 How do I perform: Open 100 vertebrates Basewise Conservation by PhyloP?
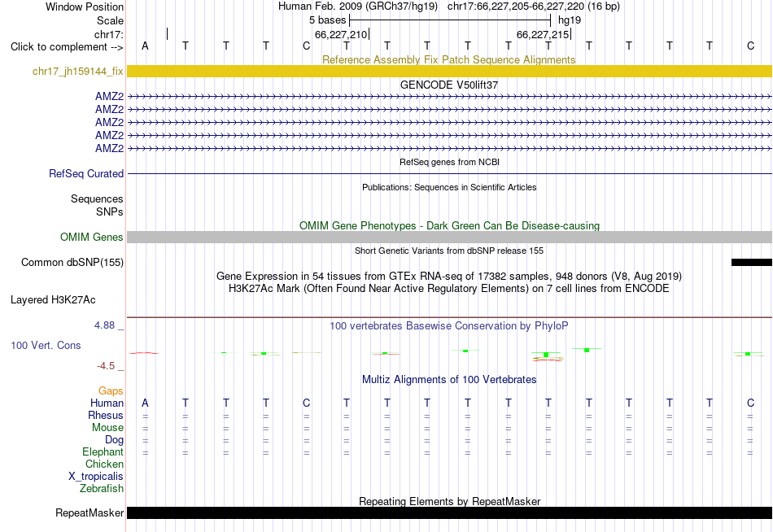(448, 326)
